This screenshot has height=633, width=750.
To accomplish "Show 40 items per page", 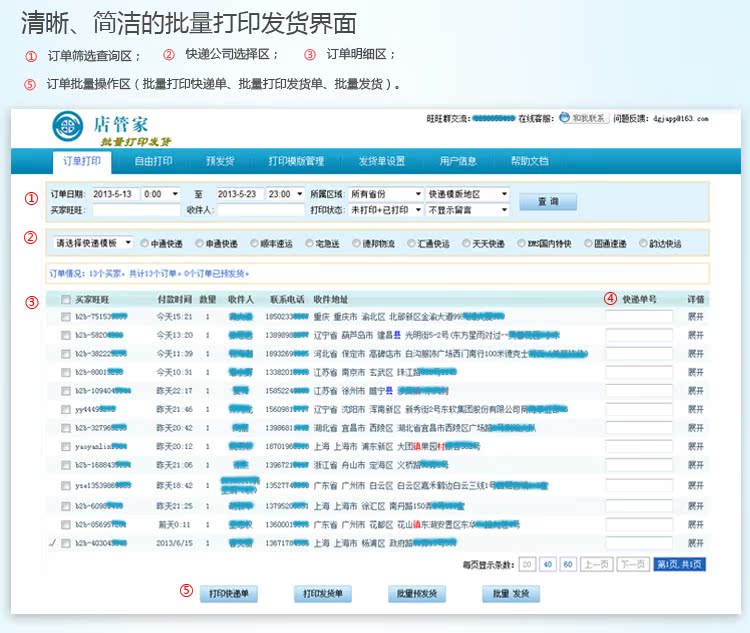I will (x=548, y=565).
